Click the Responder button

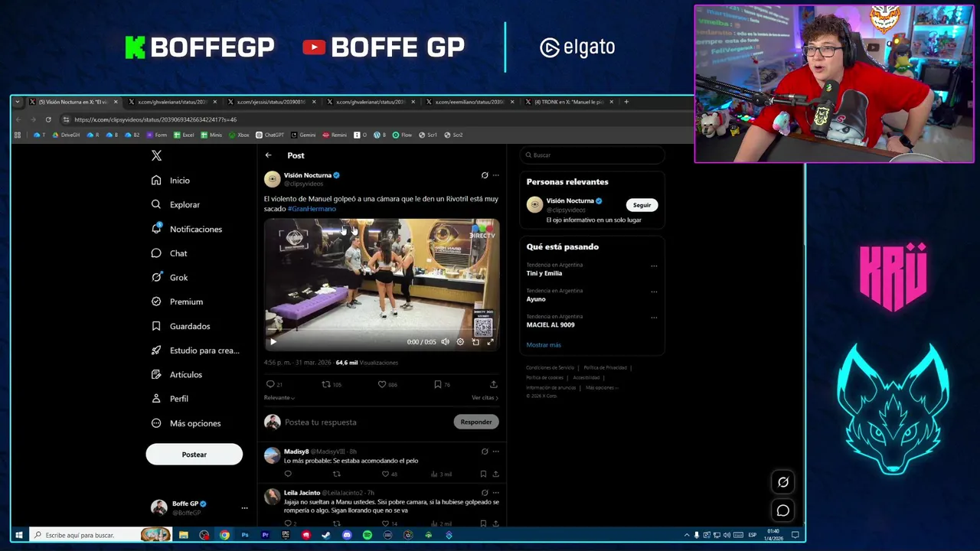pyautogui.click(x=476, y=422)
